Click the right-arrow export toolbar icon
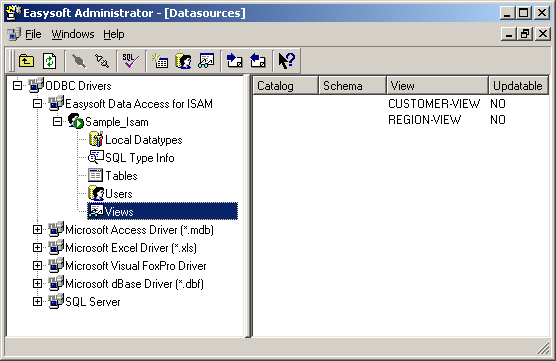The image size is (556, 361). pos(235,61)
